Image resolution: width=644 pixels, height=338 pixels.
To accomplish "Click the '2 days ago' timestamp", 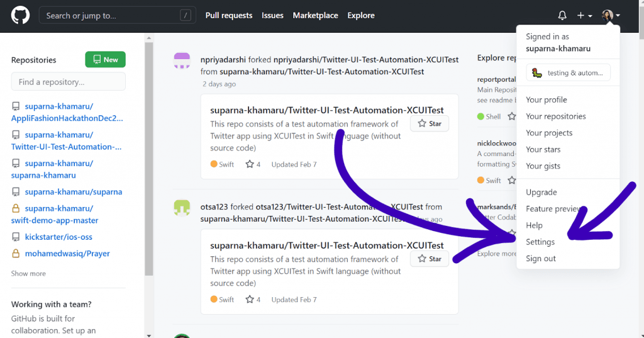I will click(219, 84).
